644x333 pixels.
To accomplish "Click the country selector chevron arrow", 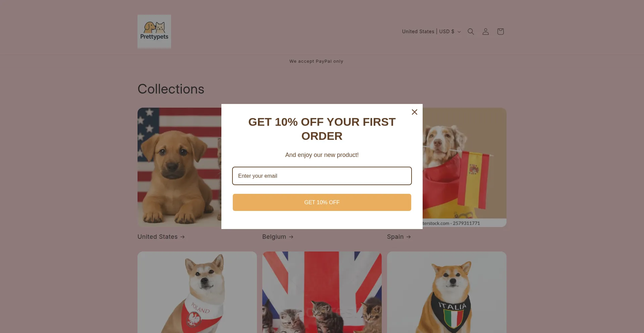I will (x=459, y=32).
